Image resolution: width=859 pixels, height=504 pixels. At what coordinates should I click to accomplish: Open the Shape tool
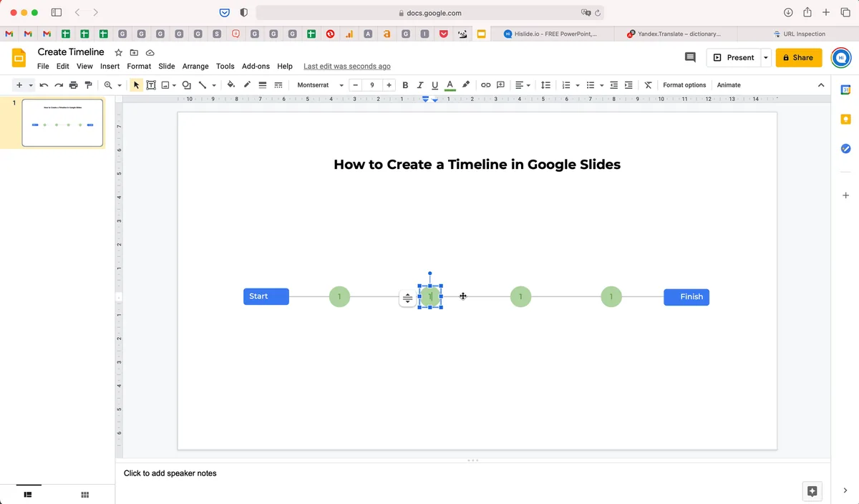pyautogui.click(x=186, y=85)
